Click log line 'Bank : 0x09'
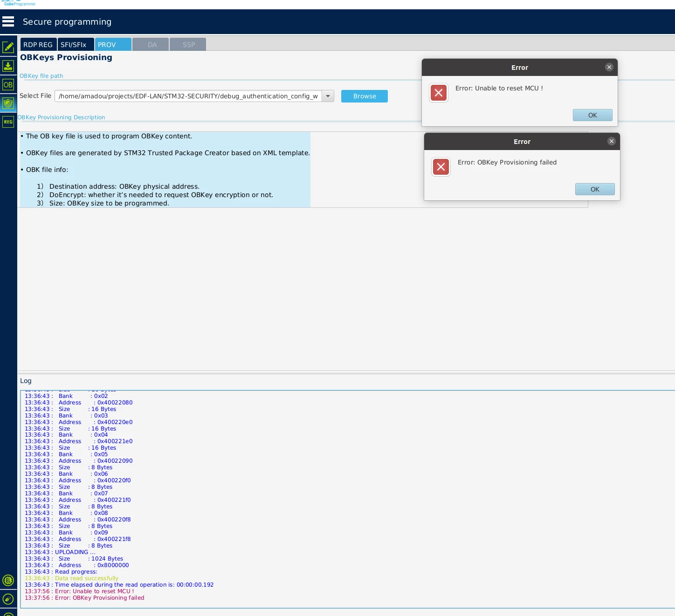 click(66, 533)
